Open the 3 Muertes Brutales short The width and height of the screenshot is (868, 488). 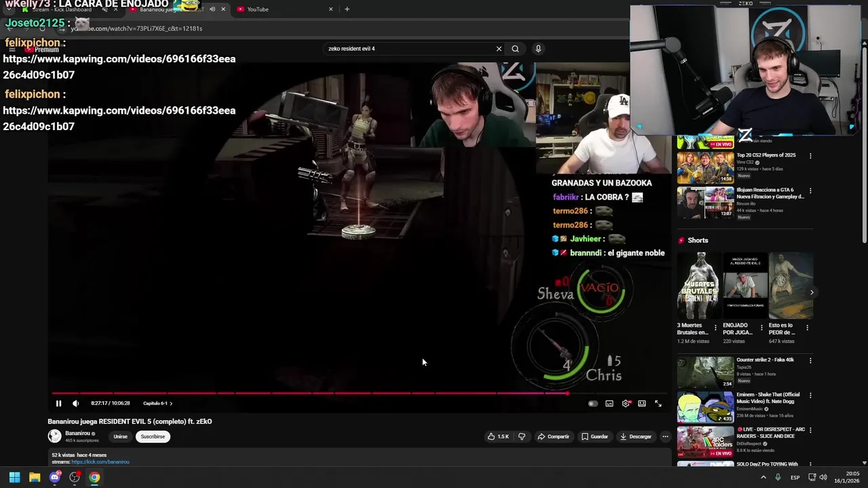coord(699,285)
